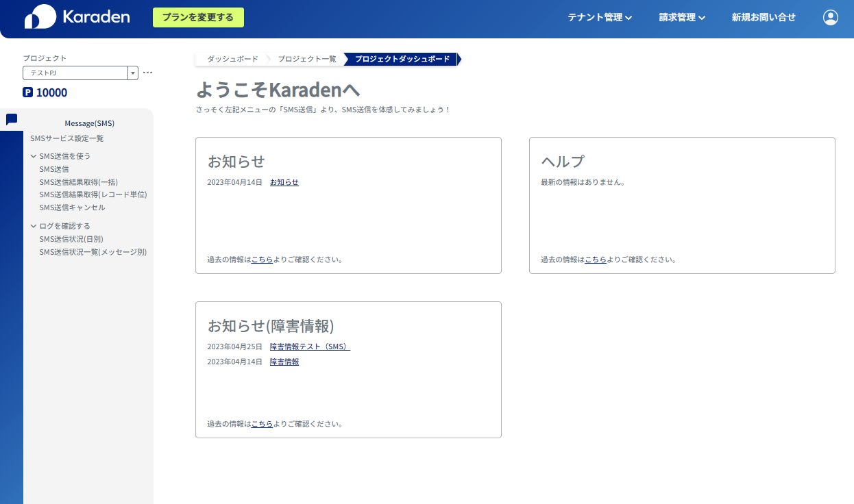The width and height of the screenshot is (854, 504).
Task: Open SMS送信キャンセル
Action: click(x=73, y=207)
